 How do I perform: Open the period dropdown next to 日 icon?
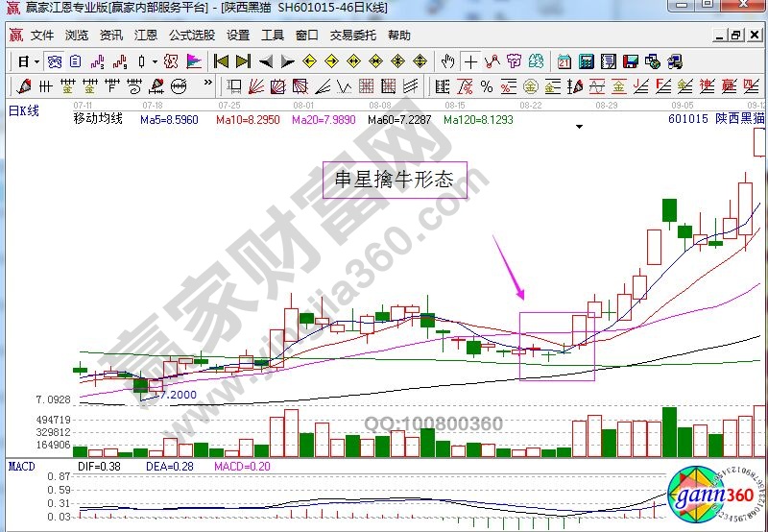click(x=36, y=61)
